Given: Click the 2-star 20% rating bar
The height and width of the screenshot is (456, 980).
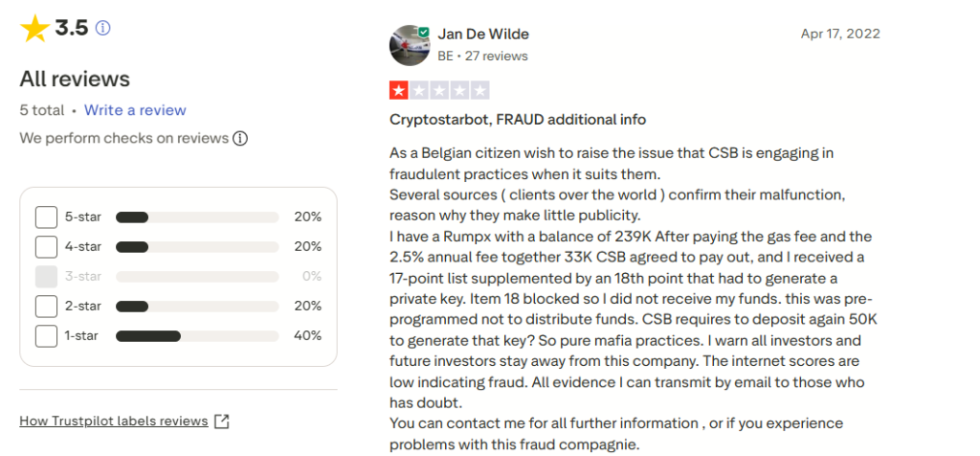Looking at the screenshot, I should click(x=196, y=307).
